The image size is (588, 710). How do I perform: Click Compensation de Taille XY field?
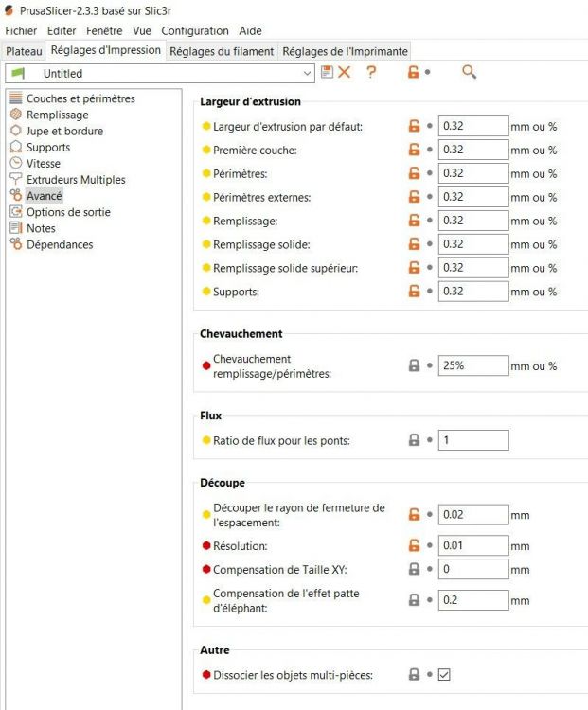point(473,569)
